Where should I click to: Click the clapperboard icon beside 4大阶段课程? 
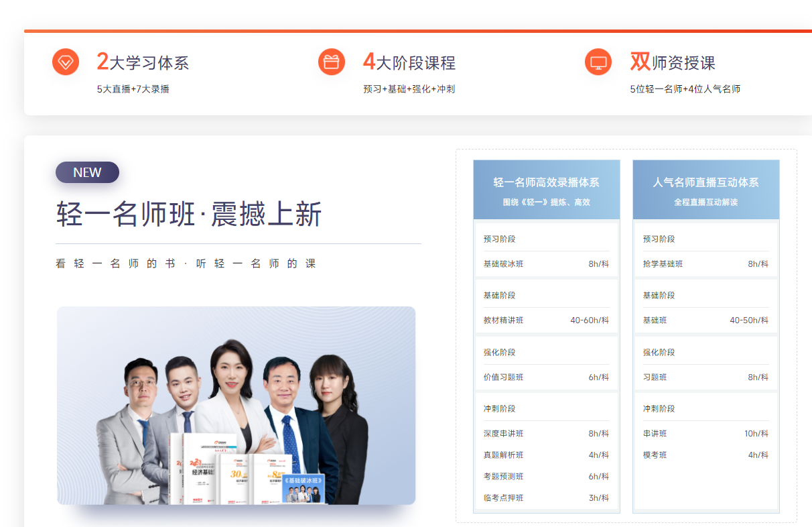click(x=332, y=62)
